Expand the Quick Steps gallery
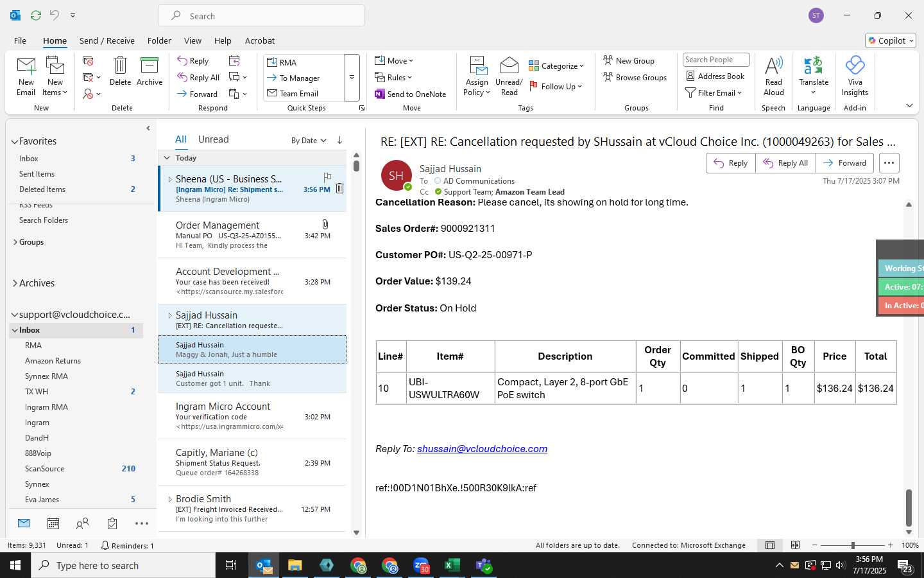 (x=352, y=78)
